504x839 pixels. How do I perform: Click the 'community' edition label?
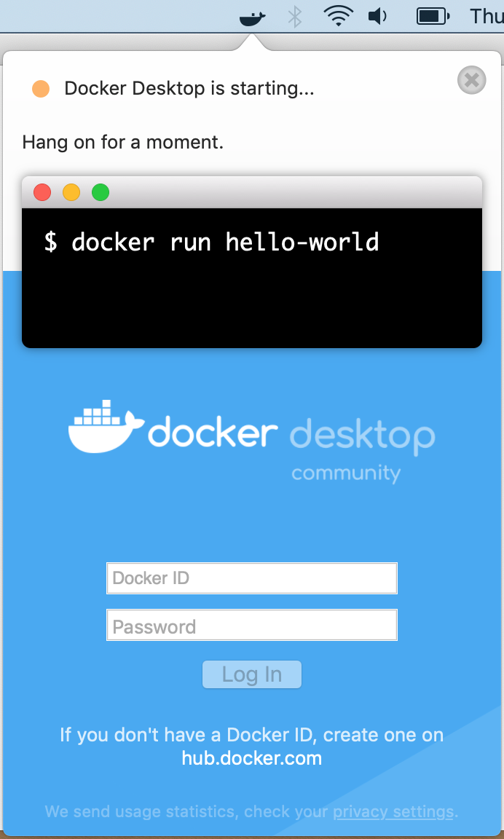coord(346,473)
